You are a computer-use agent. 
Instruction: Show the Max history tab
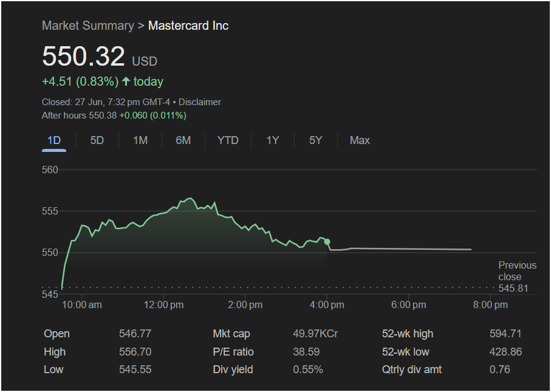[x=360, y=140]
